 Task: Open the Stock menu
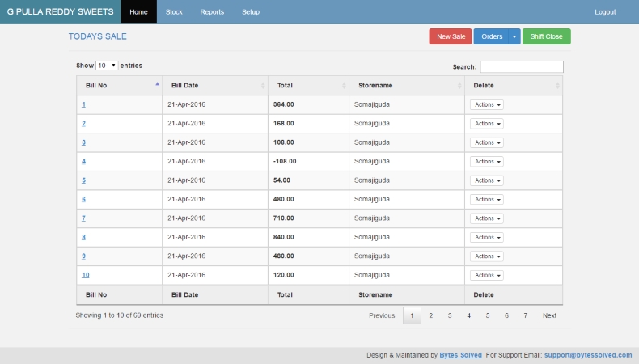[174, 12]
